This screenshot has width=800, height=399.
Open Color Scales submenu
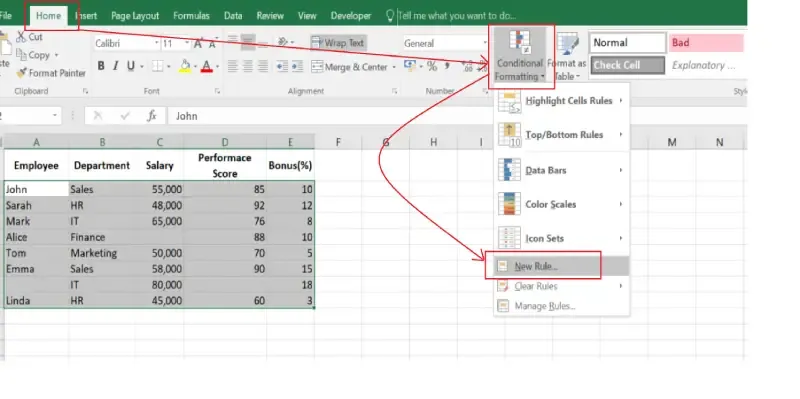[x=561, y=205]
